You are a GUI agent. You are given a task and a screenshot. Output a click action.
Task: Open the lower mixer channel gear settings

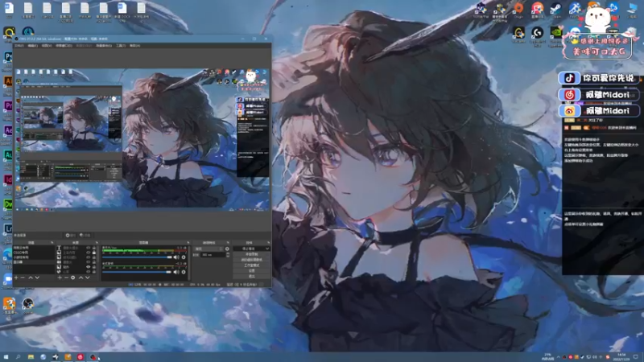click(x=184, y=272)
